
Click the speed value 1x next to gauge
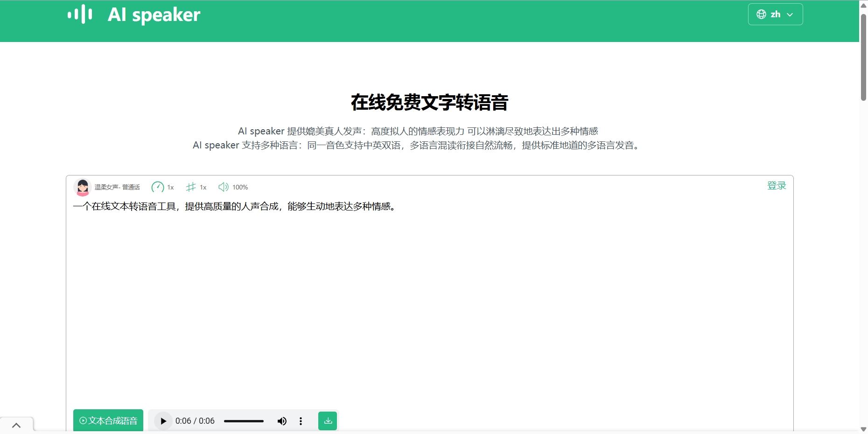[x=170, y=187]
